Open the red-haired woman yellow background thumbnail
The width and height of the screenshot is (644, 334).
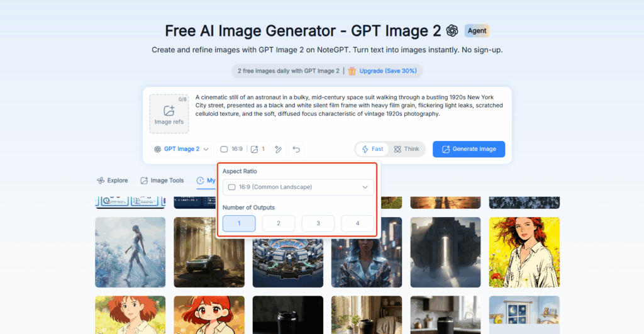pyautogui.click(x=524, y=252)
